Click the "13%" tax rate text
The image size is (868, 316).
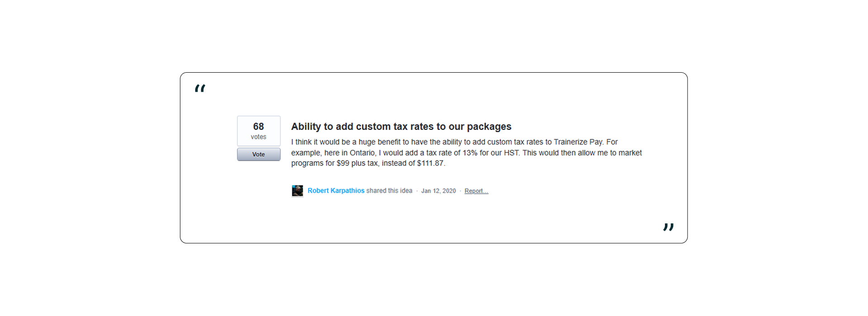click(470, 153)
